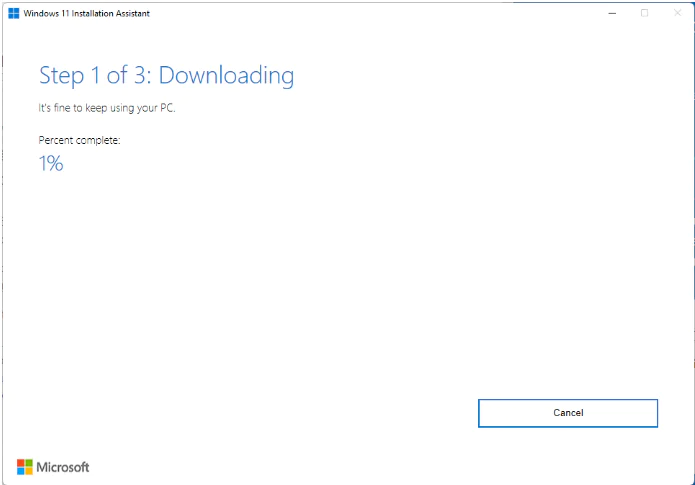Close the Installation Assistant window
The width and height of the screenshot is (695, 485).
677,13
